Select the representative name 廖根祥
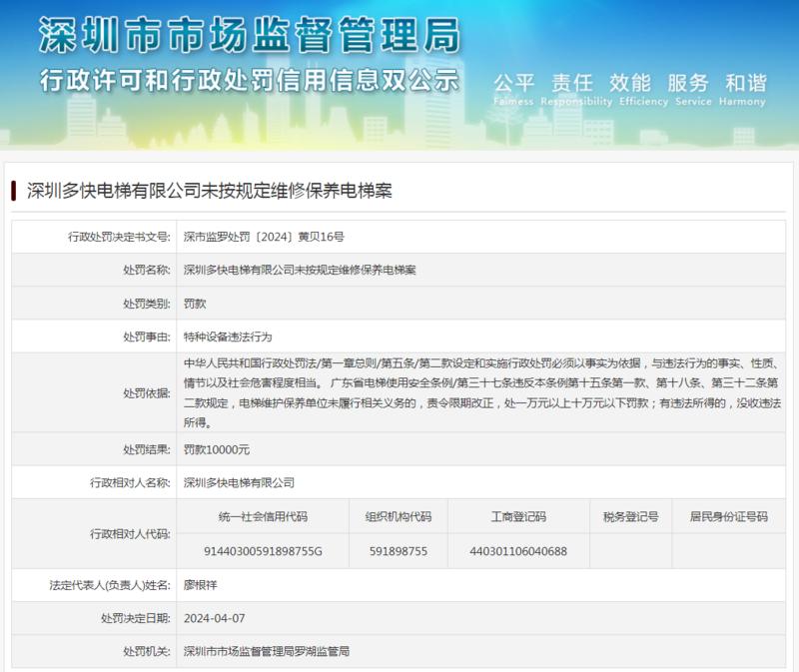The width and height of the screenshot is (799, 672). pyautogui.click(x=201, y=585)
